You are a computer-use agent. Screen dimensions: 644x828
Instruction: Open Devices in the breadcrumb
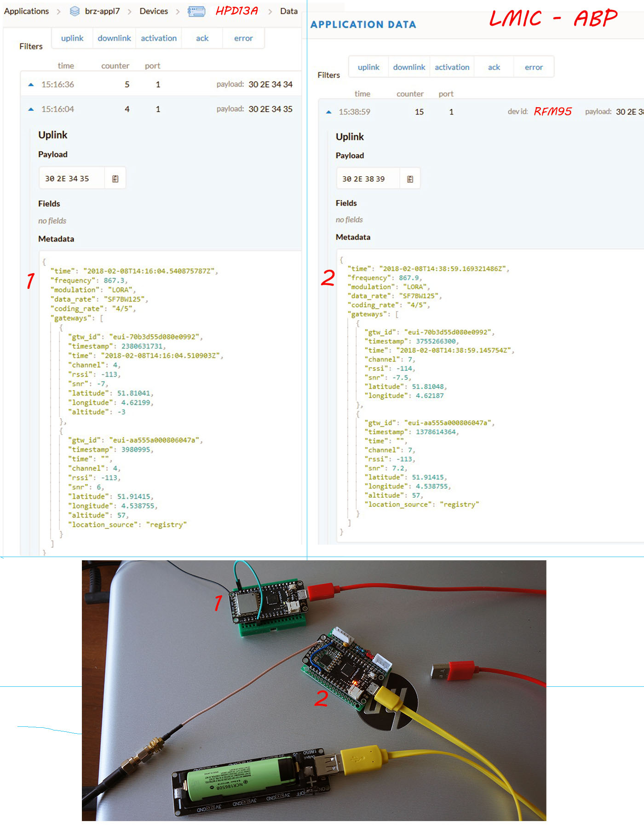click(154, 11)
